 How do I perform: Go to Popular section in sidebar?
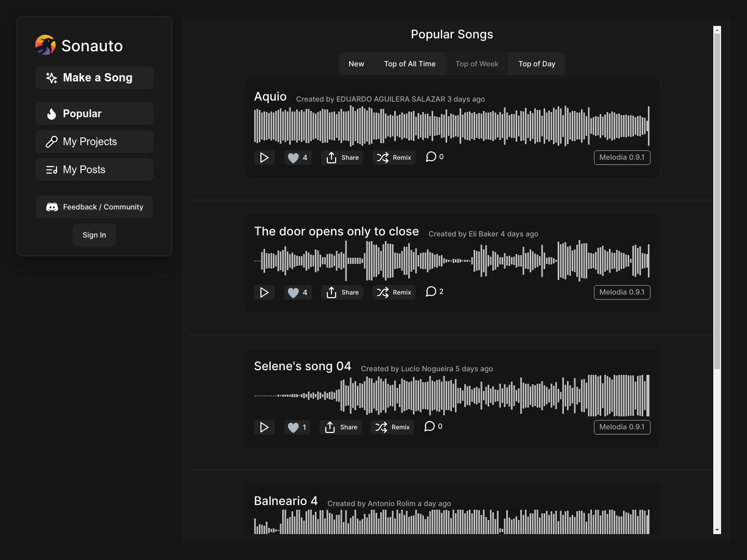tap(94, 114)
